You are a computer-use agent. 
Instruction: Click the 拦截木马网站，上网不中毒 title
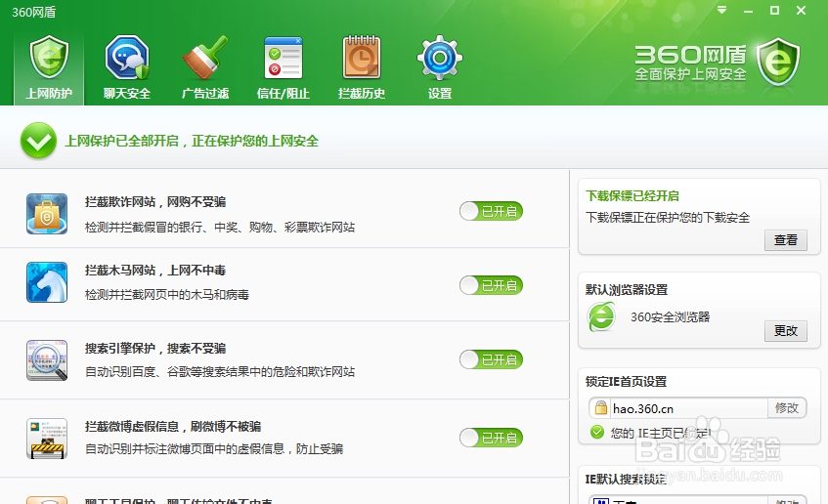(155, 271)
